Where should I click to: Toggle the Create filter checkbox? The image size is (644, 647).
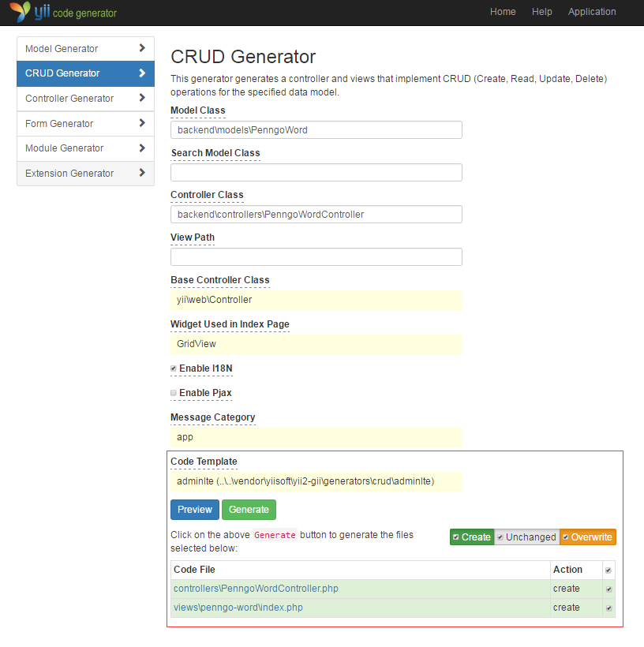455,537
